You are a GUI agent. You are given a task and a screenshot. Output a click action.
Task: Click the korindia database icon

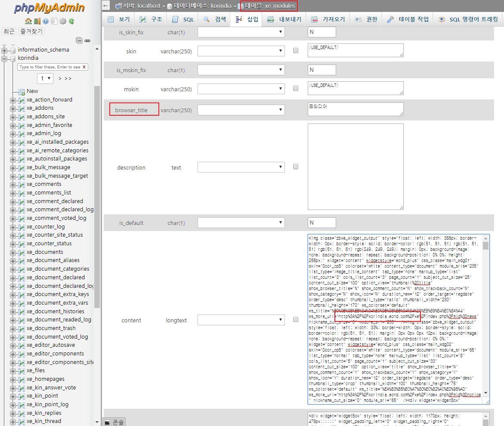[x=13, y=59]
